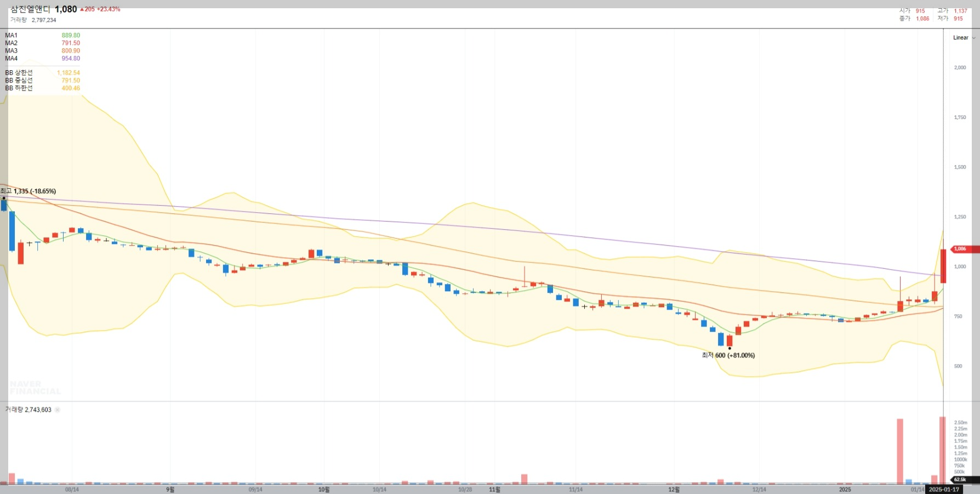Select the MA1 889.80 legend row
This screenshot has width=980, height=494.
(42, 35)
